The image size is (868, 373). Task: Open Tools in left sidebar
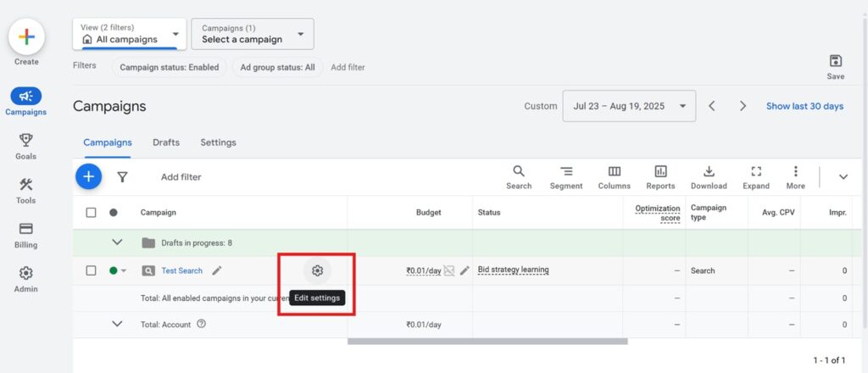(25, 186)
